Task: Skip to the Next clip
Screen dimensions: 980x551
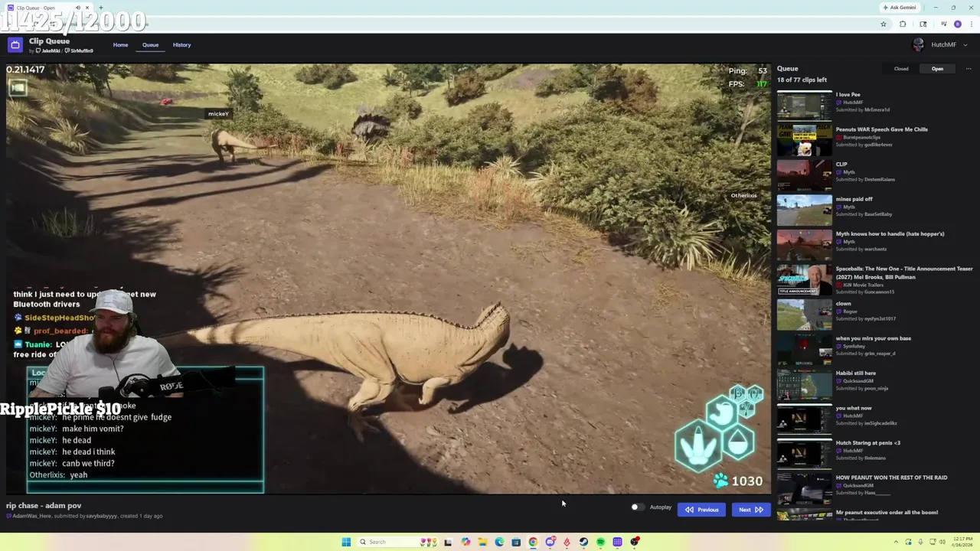Action: point(750,510)
